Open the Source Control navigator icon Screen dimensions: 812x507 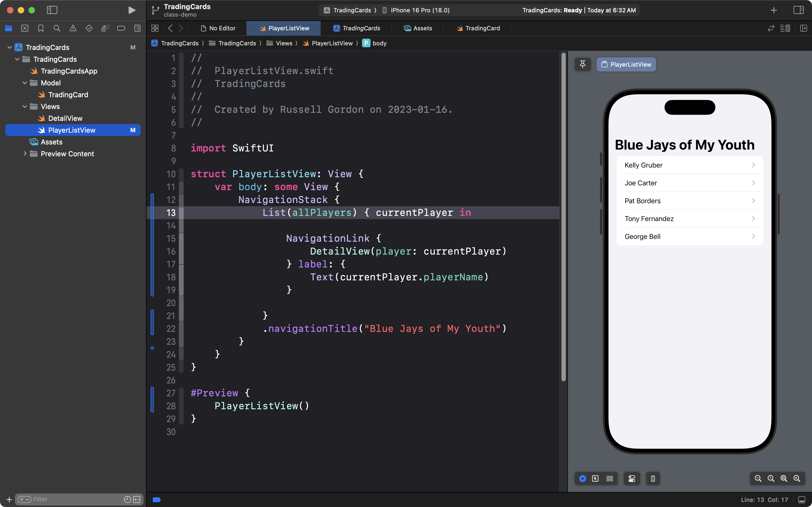(x=24, y=28)
